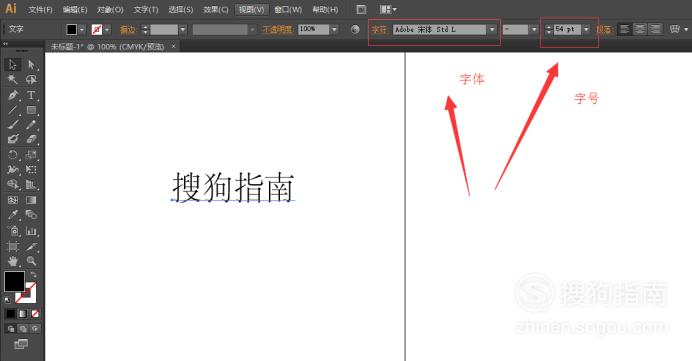Image resolution: width=692 pixels, height=361 pixels.
Task: Select the Perspective Grid tool
Action: [x=31, y=184]
